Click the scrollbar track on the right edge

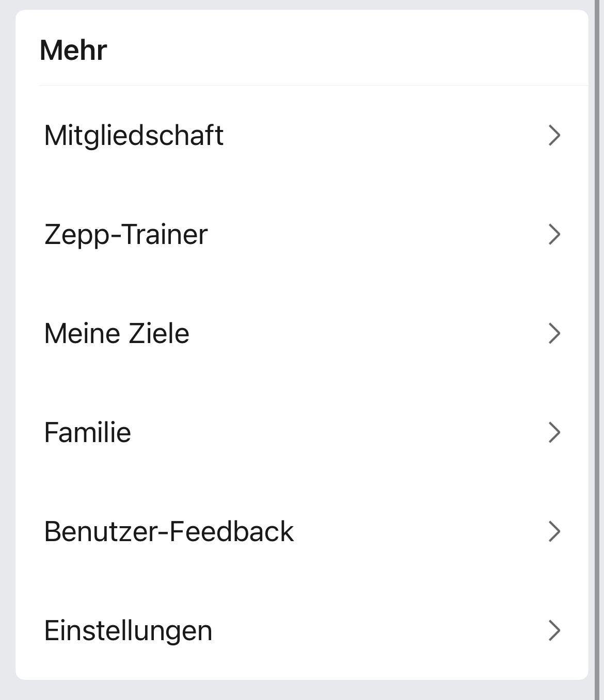pyautogui.click(x=599, y=350)
